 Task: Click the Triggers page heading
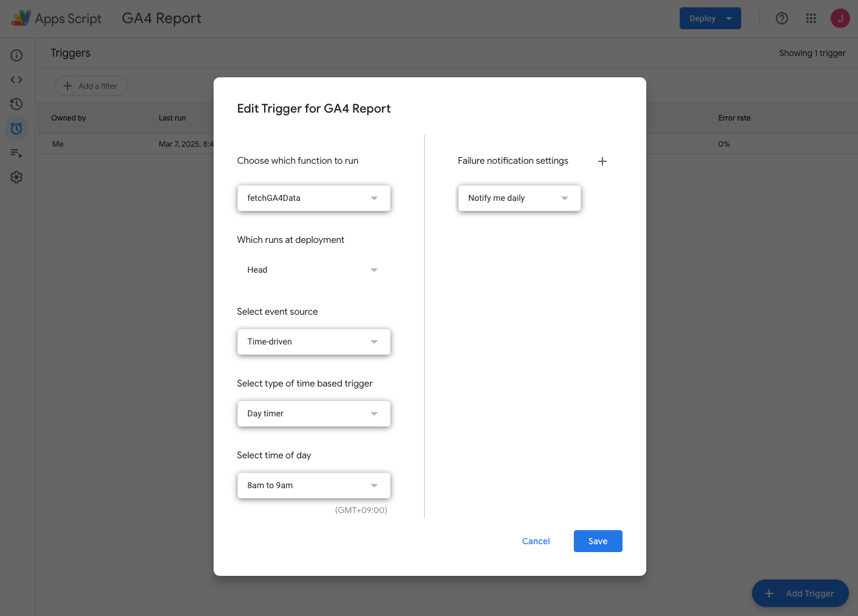point(71,53)
